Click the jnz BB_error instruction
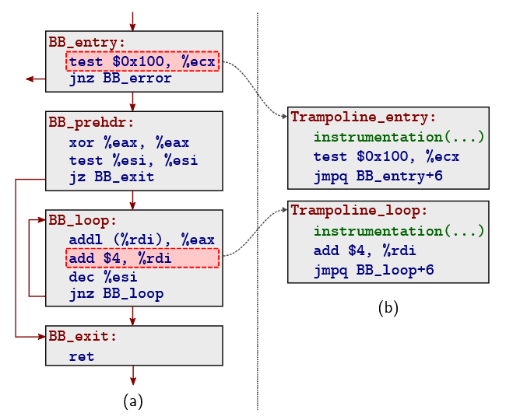The height and width of the screenshot is (420, 506). [x=121, y=79]
